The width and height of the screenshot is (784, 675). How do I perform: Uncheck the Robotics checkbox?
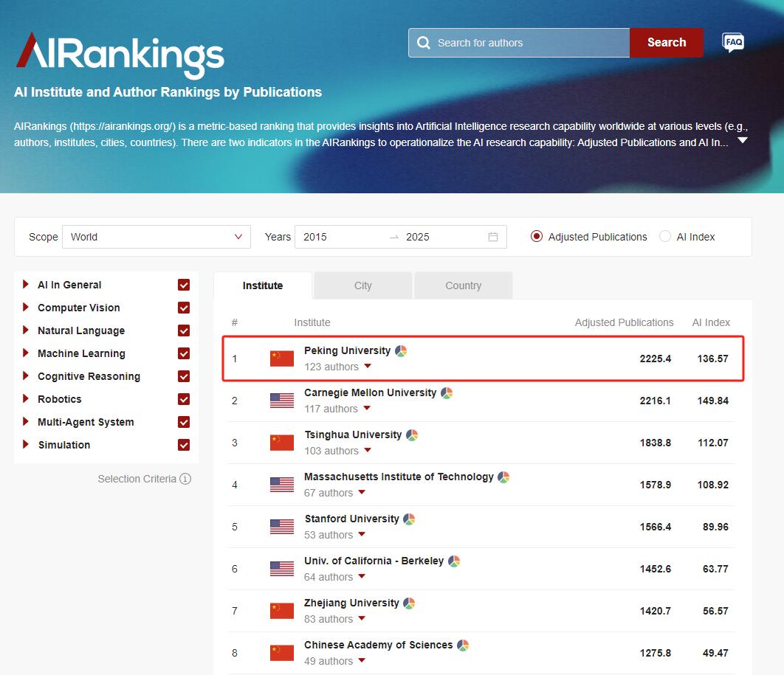tap(184, 399)
